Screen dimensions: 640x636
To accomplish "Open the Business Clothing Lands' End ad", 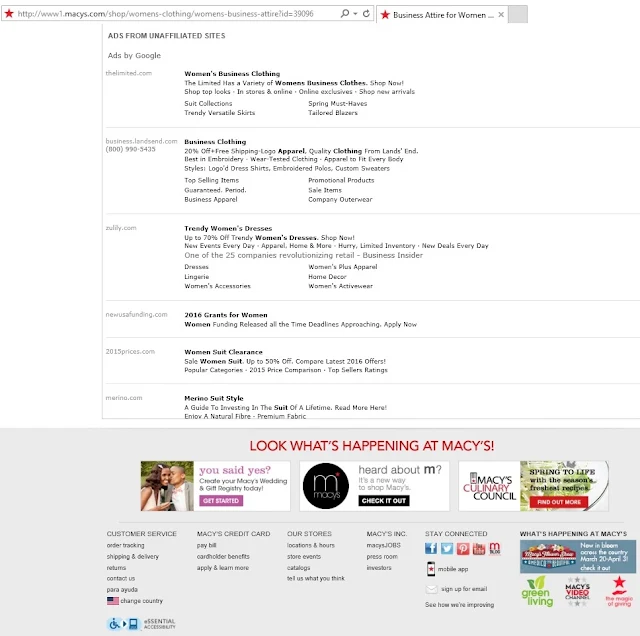I will pyautogui.click(x=215, y=142).
